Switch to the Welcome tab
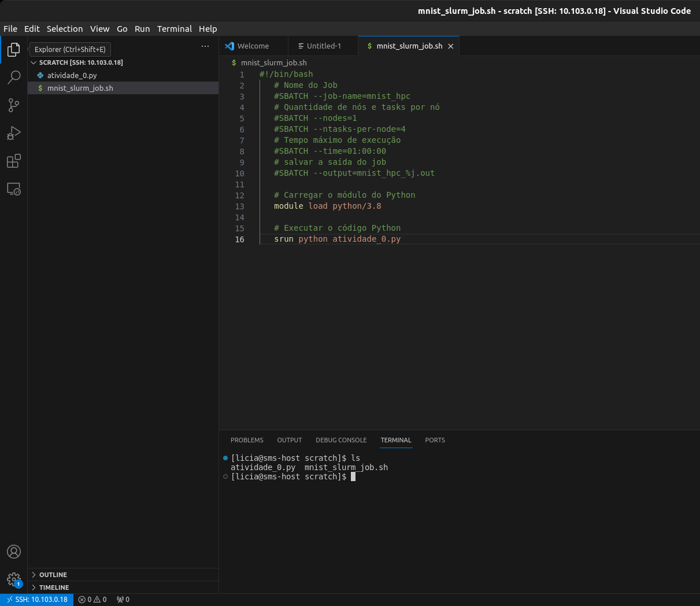700x606 pixels. coord(253,46)
